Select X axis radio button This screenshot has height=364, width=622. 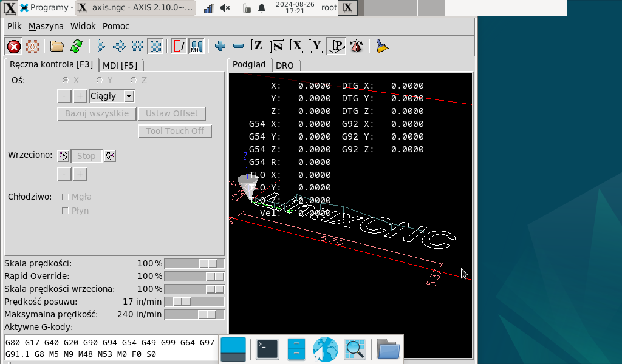click(x=66, y=80)
